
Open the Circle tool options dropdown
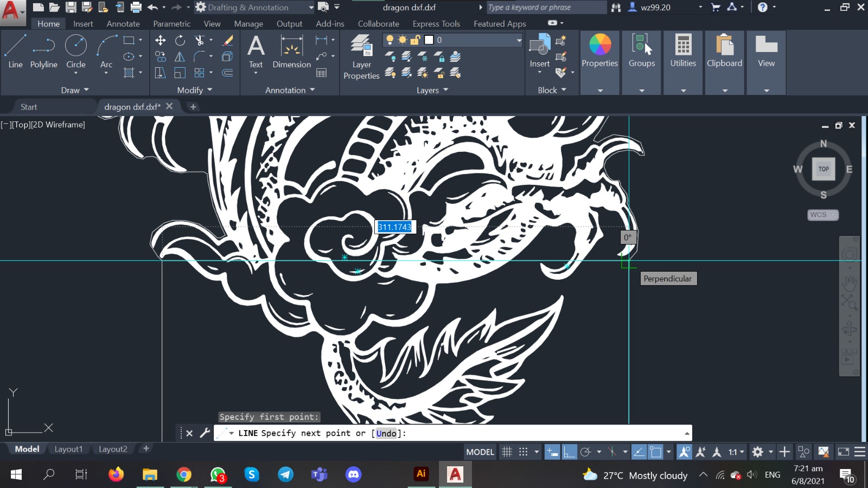click(76, 73)
